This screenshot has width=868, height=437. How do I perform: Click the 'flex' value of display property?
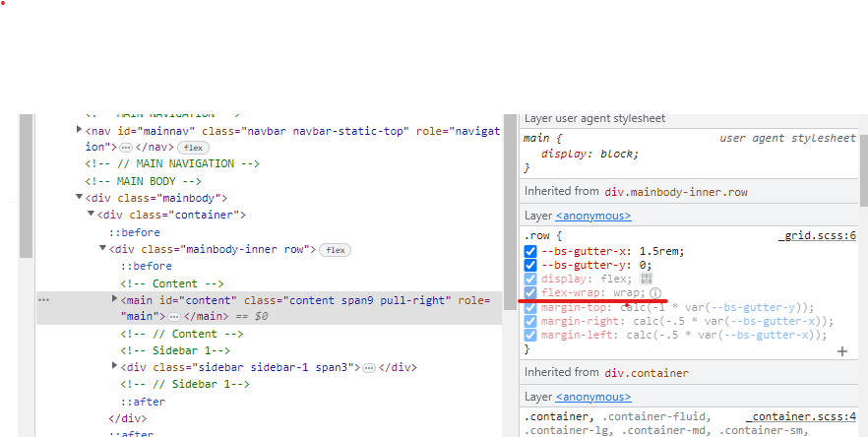[x=613, y=280]
